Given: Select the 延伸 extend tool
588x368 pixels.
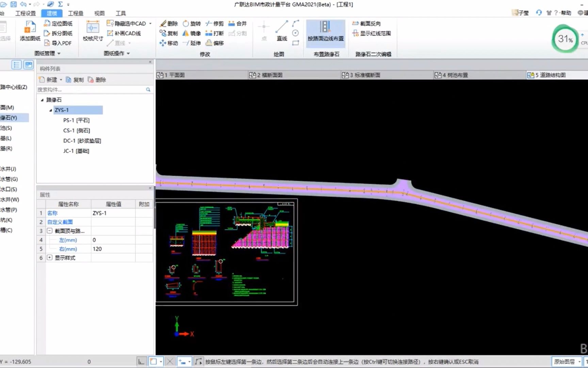Looking at the screenshot, I should coord(192,43).
